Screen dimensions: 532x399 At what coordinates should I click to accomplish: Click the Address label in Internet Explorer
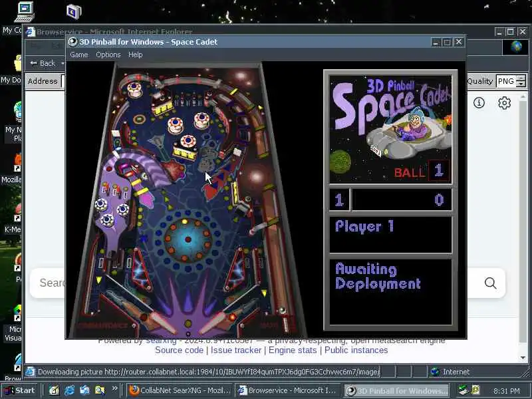pos(43,81)
